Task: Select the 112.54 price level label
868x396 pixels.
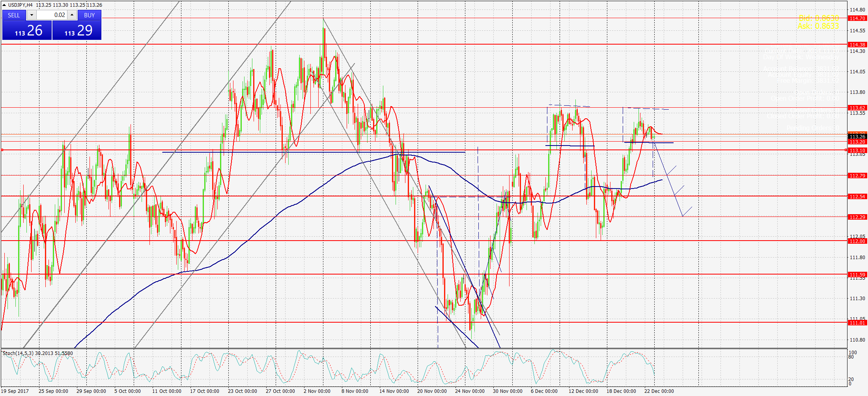Action: tap(857, 196)
